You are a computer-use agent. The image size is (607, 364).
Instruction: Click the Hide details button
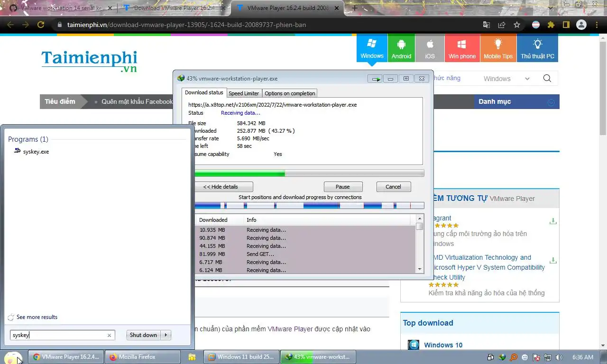pyautogui.click(x=223, y=187)
